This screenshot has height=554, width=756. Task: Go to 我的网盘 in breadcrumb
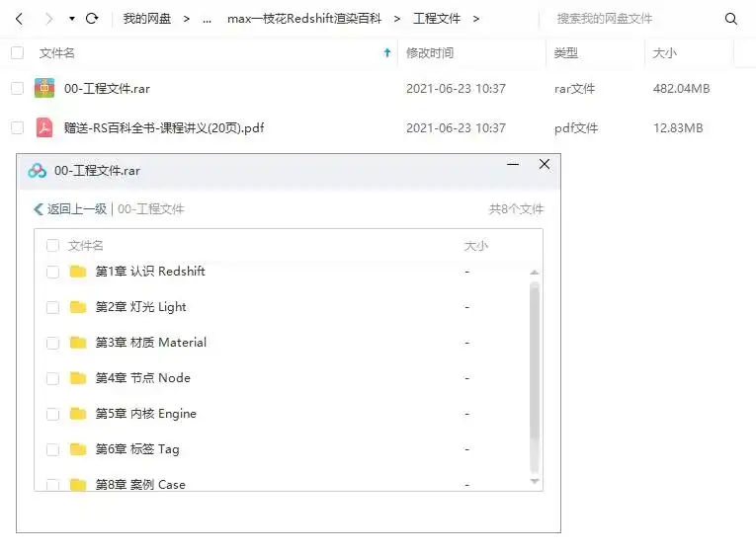146,19
